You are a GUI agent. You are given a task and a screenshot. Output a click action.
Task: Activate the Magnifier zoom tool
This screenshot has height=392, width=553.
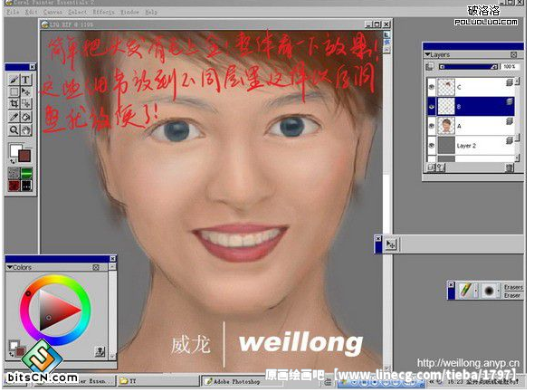(x=14, y=129)
